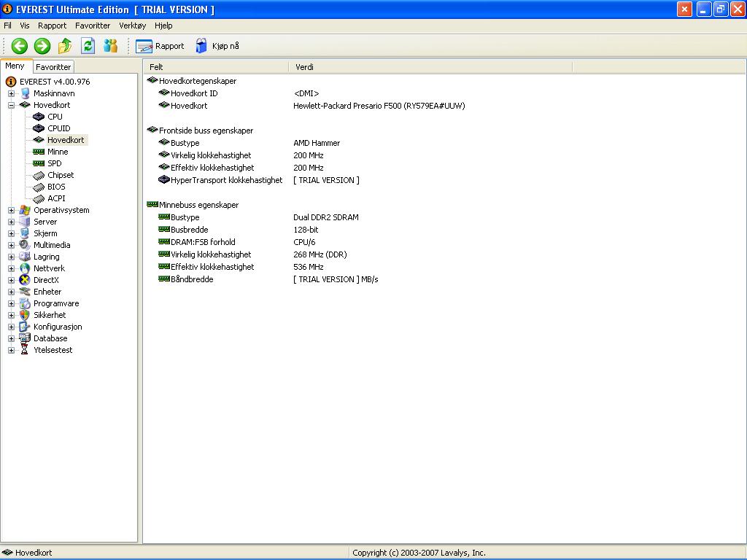Click the Refresh toolbar icon
747x560 pixels.
(88, 46)
